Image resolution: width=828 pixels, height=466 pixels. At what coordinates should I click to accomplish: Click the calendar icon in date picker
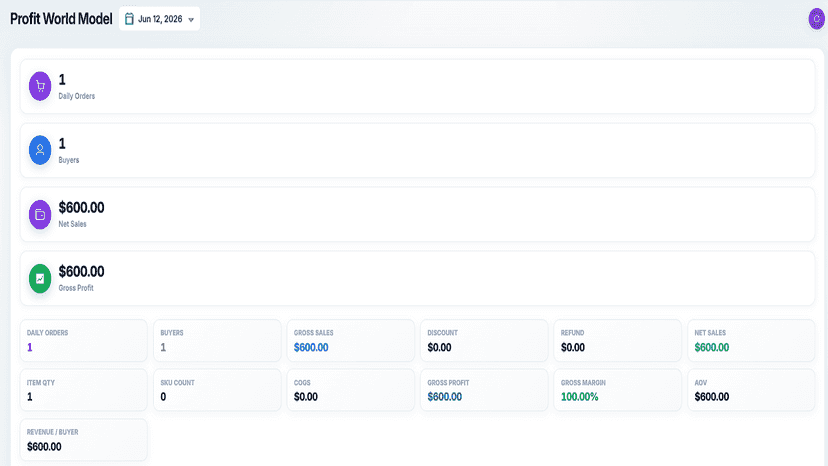pos(129,19)
